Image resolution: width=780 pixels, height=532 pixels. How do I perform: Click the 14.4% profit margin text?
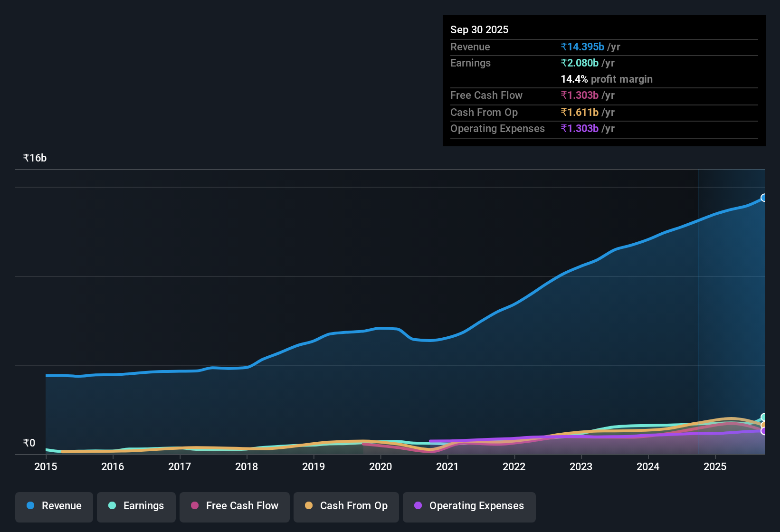click(607, 79)
